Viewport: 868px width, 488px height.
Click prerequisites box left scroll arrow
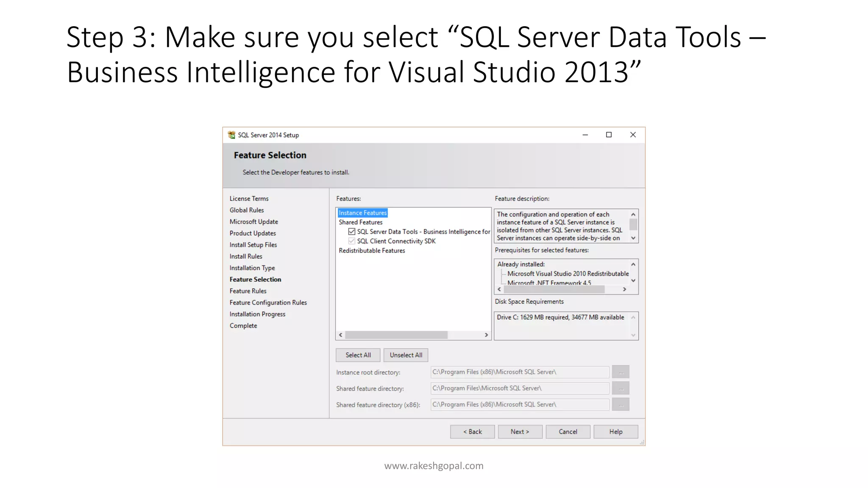pyautogui.click(x=499, y=289)
